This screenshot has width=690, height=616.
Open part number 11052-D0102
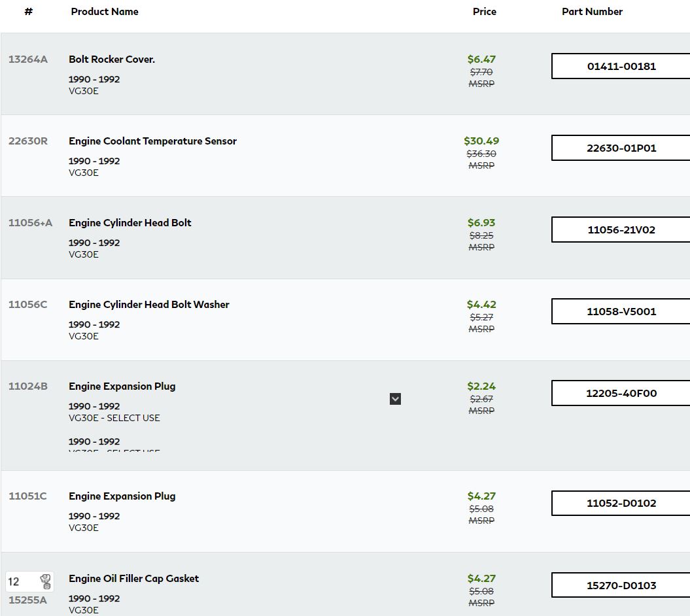coord(621,503)
